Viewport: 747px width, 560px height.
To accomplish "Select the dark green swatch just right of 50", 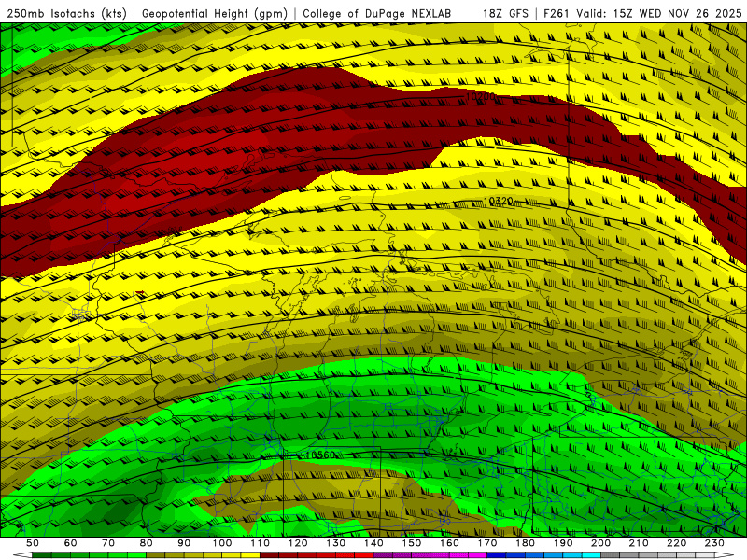I will point(42,554).
